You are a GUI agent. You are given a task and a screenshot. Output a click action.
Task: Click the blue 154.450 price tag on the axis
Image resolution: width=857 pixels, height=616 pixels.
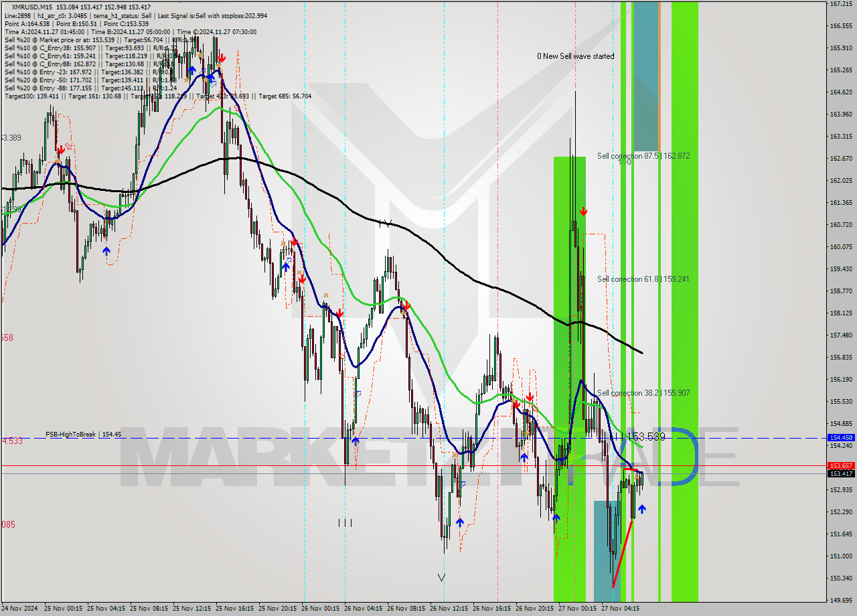tap(841, 437)
